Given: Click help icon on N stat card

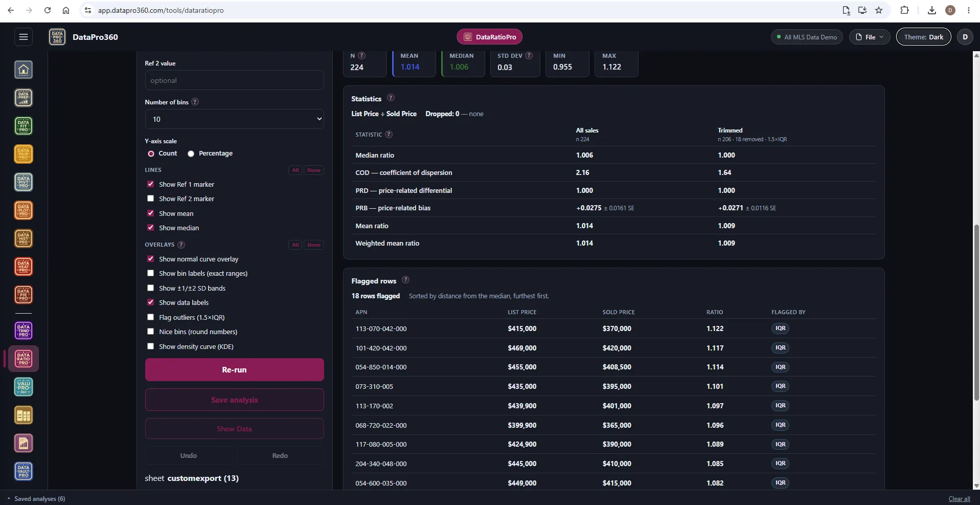Looking at the screenshot, I should pos(361,55).
